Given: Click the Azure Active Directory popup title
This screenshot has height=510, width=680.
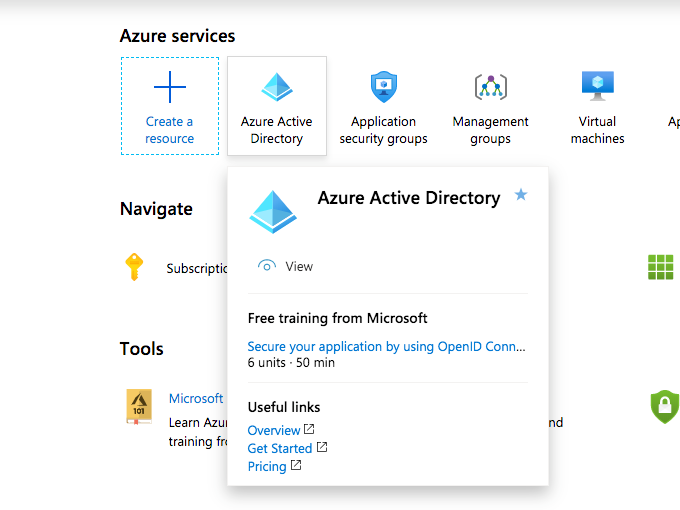Looking at the screenshot, I should click(409, 198).
